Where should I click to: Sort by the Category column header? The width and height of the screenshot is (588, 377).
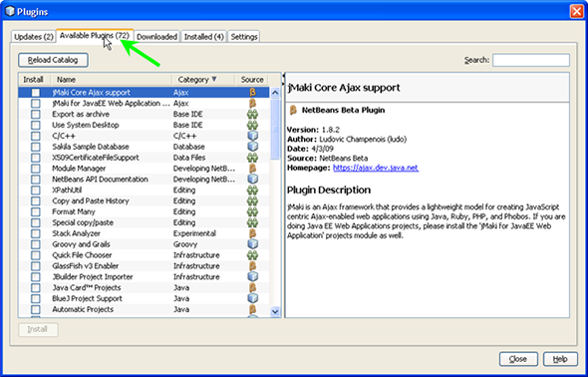coord(203,80)
